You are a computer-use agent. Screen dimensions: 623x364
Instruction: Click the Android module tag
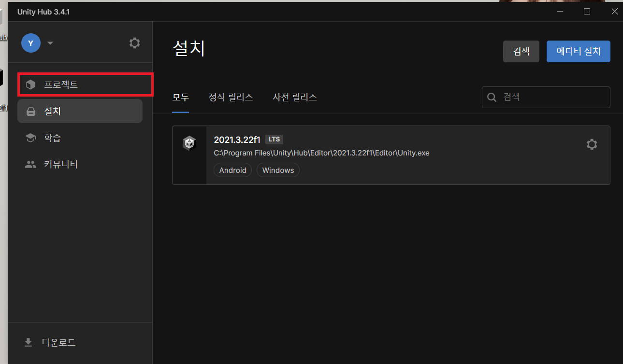pos(232,170)
